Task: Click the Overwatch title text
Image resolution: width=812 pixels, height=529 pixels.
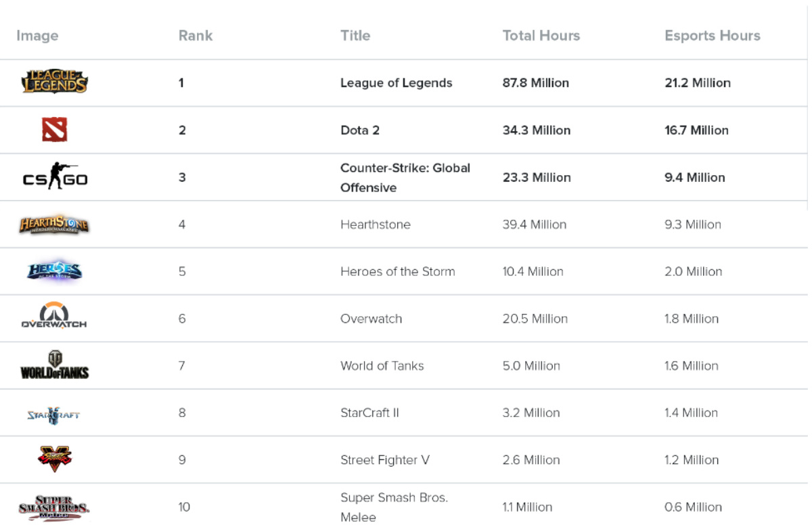Action: click(x=371, y=319)
